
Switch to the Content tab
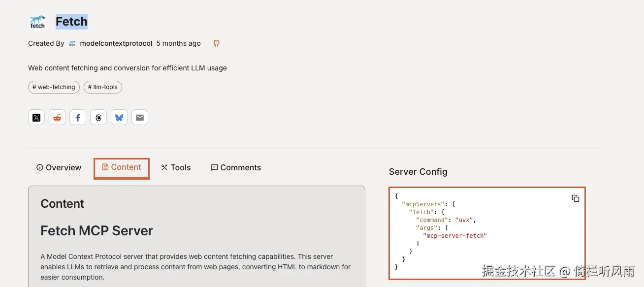[122, 167]
